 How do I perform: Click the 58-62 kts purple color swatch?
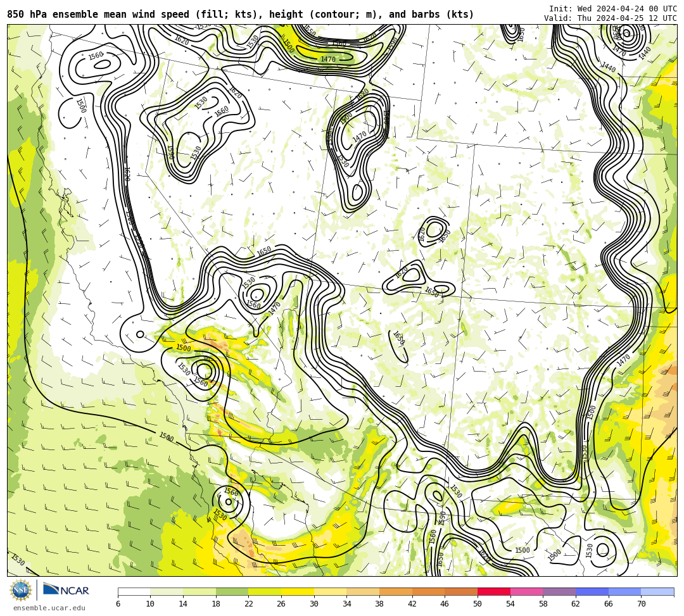coord(559,591)
